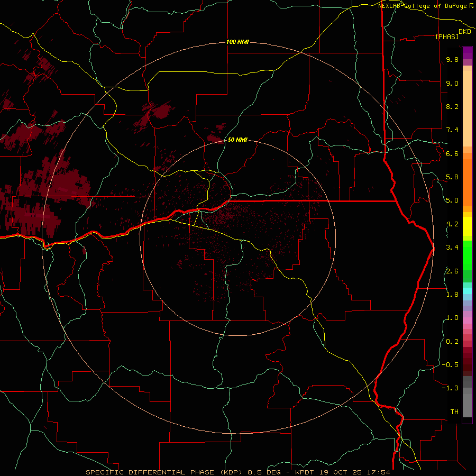
Task: Click the -0.5 value on the color scale
Action: click(450, 365)
